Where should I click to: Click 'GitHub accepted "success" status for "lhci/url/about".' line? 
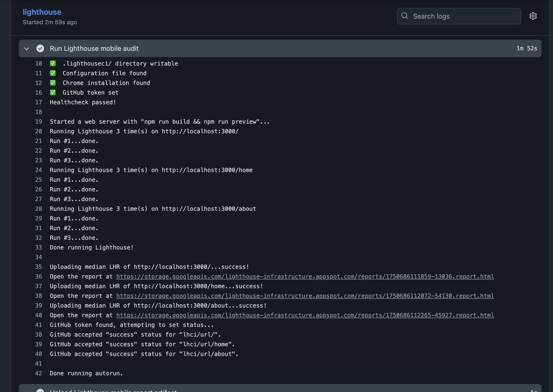pyautogui.click(x=144, y=354)
